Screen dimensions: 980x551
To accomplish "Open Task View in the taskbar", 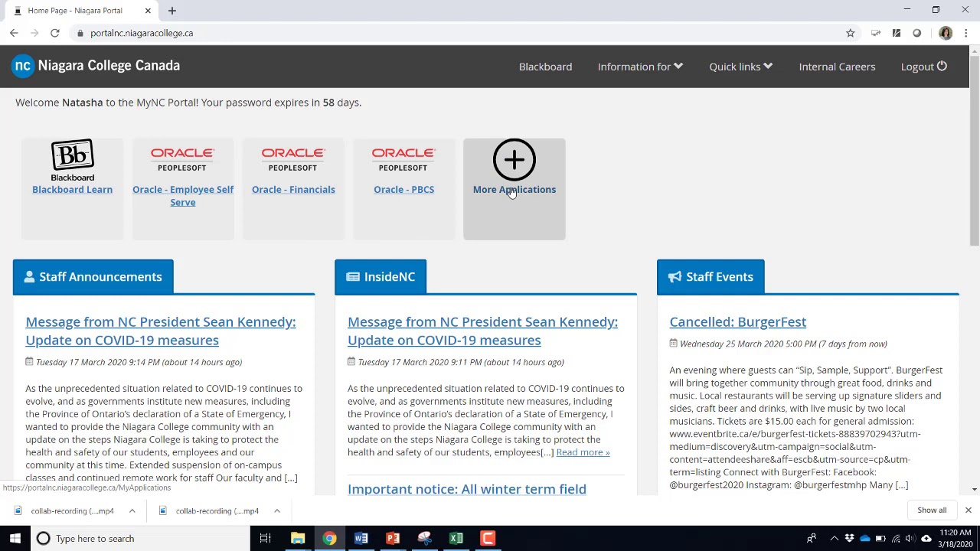I will point(265,538).
